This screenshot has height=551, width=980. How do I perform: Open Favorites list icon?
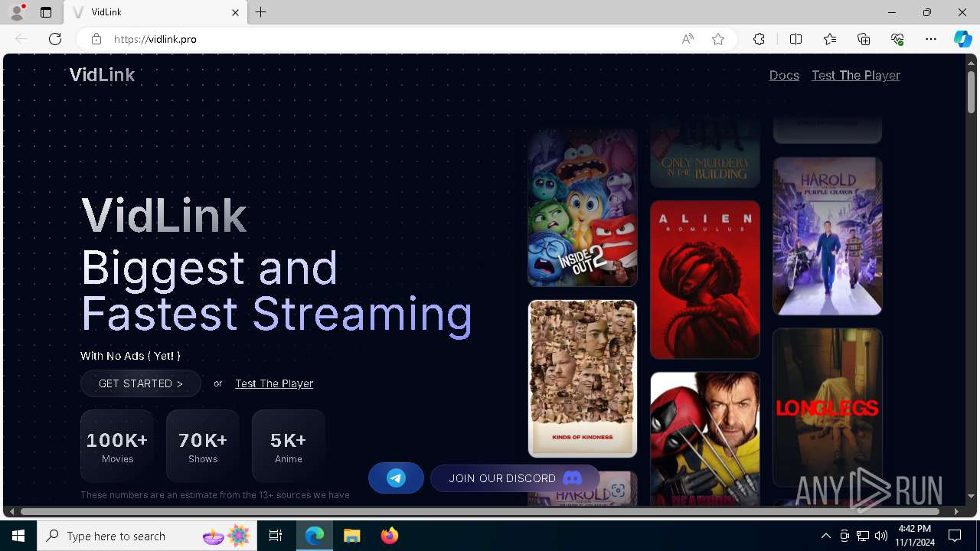tap(830, 39)
